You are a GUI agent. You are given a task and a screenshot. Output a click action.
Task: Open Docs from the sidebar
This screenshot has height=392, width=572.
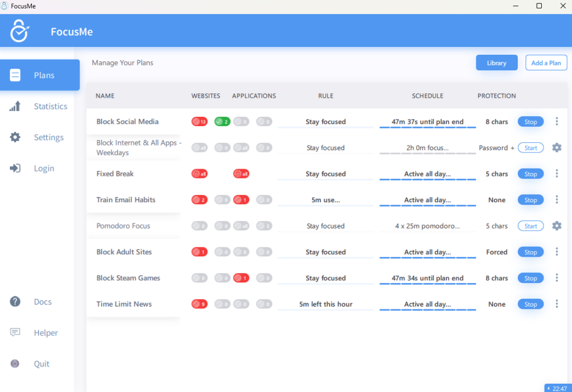31,302
